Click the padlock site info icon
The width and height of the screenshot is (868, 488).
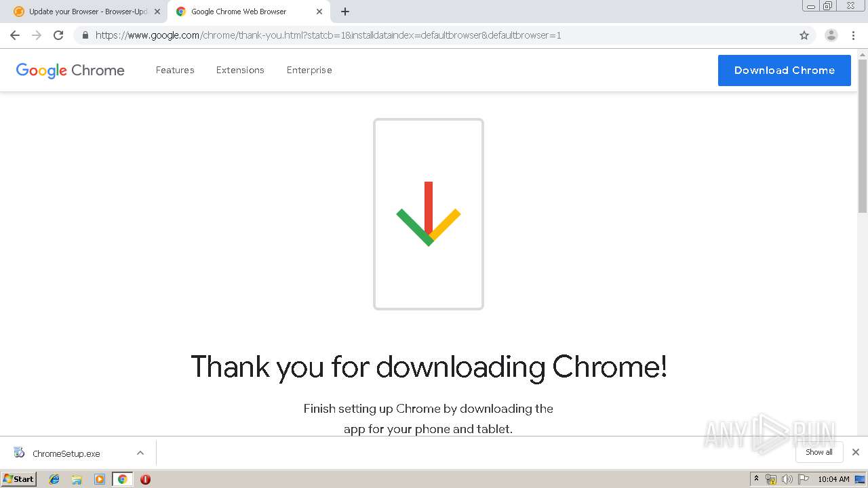point(85,35)
